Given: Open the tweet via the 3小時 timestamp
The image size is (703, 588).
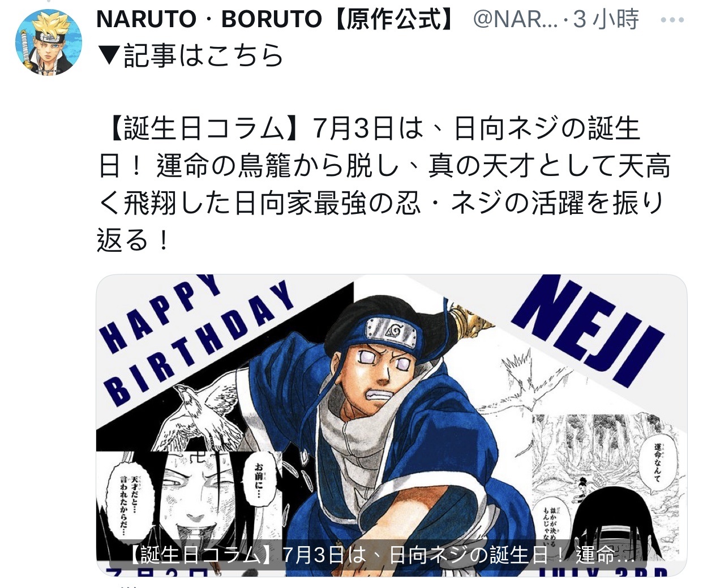Looking at the screenshot, I should click(606, 20).
